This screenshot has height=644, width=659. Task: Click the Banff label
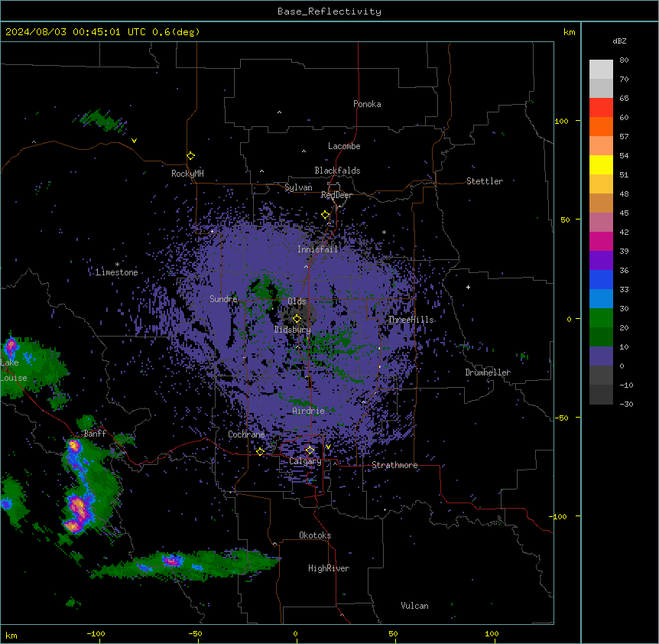coord(95,434)
